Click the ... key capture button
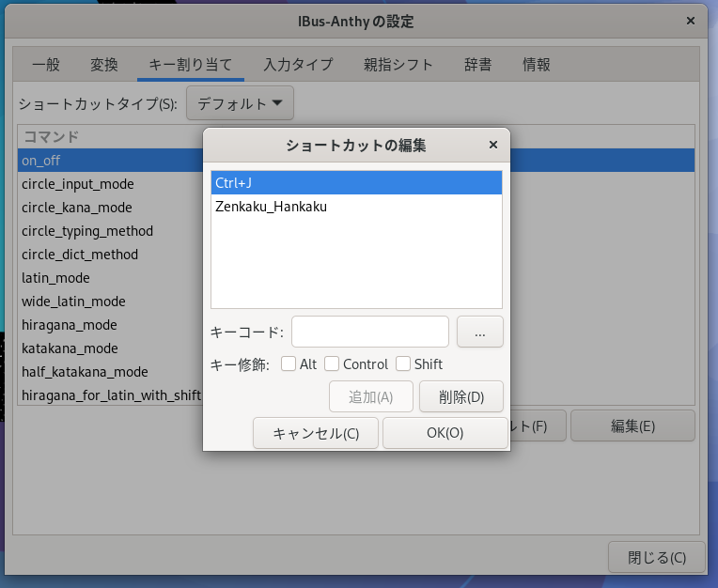718x588 pixels. pyautogui.click(x=480, y=332)
